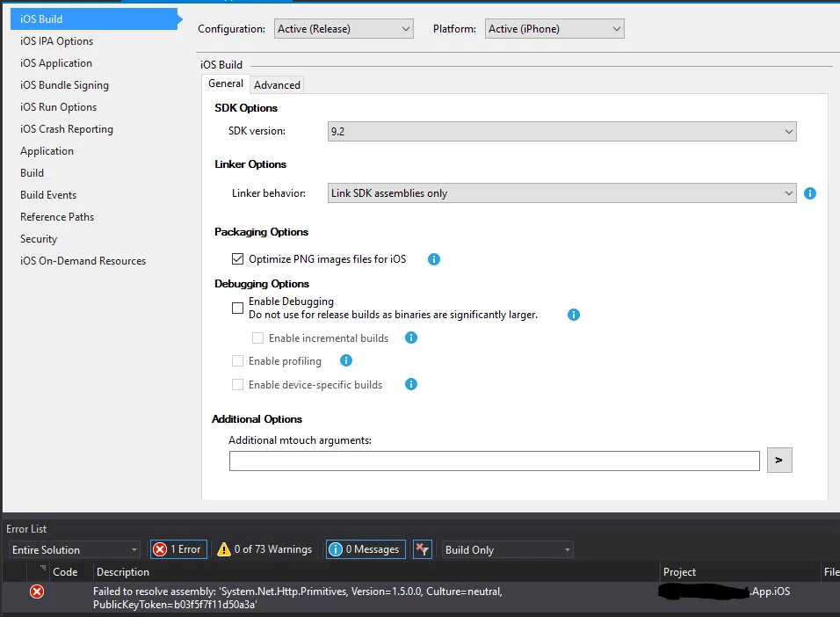Screen dimensions: 840x617
Task: Open the Entire Solution scope dropdown
Action: 75,550
